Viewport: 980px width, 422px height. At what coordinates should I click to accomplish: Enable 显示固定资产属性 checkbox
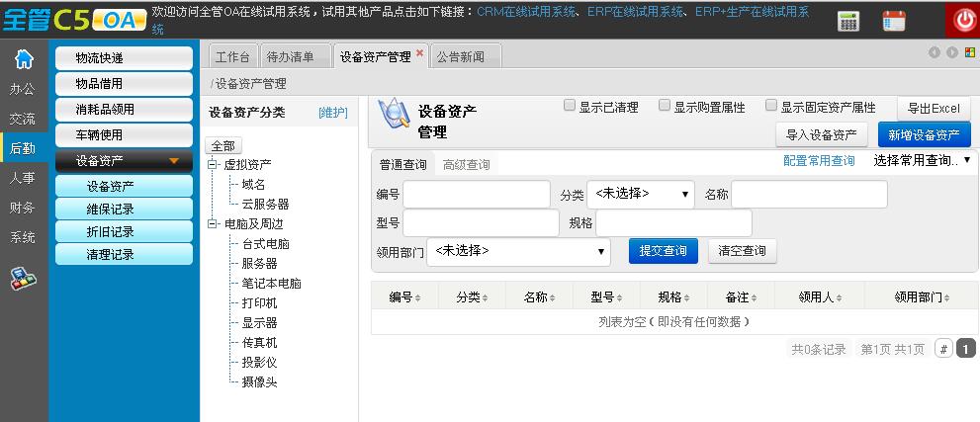pos(772,106)
